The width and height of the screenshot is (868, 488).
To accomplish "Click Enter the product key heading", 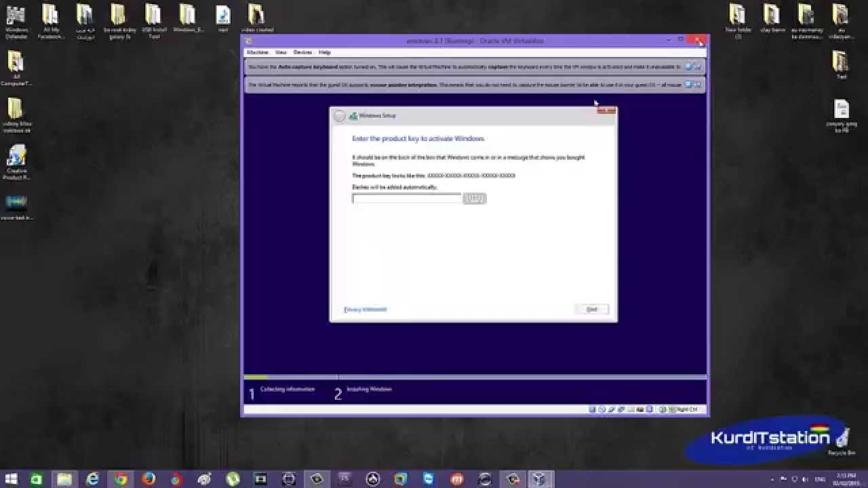I will pos(418,138).
